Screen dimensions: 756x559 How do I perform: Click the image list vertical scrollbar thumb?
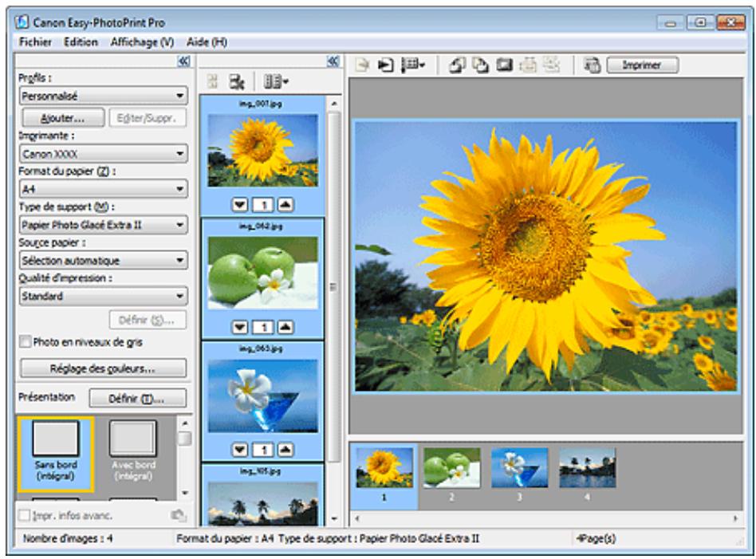333,286
